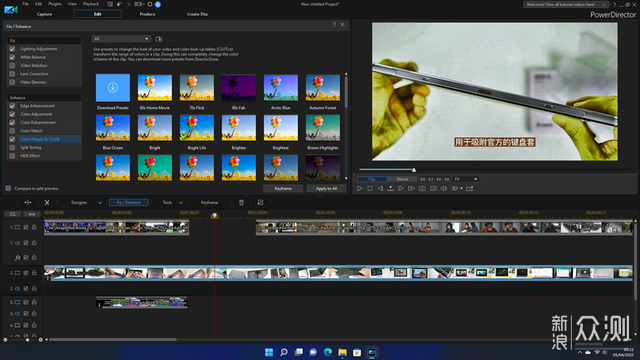Play the preview video

click(x=360, y=189)
